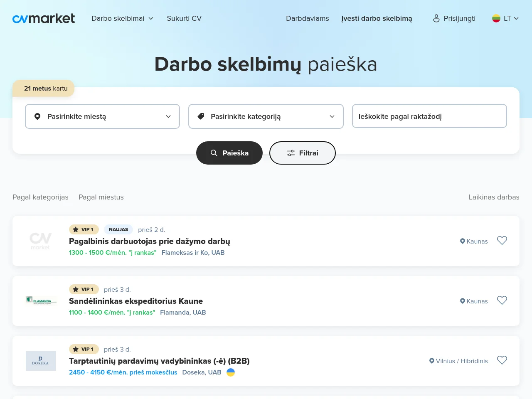Click the CV Market logo
532x399 pixels.
tap(44, 18)
